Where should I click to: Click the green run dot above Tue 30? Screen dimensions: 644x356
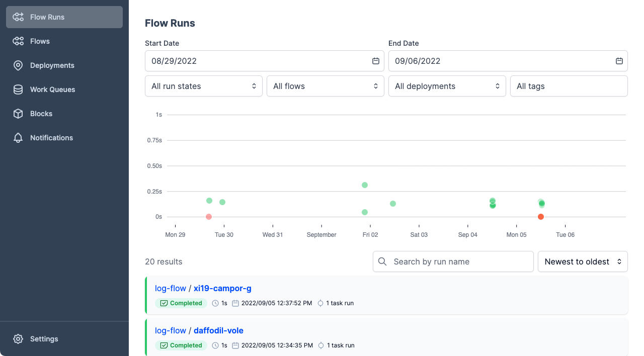point(222,202)
